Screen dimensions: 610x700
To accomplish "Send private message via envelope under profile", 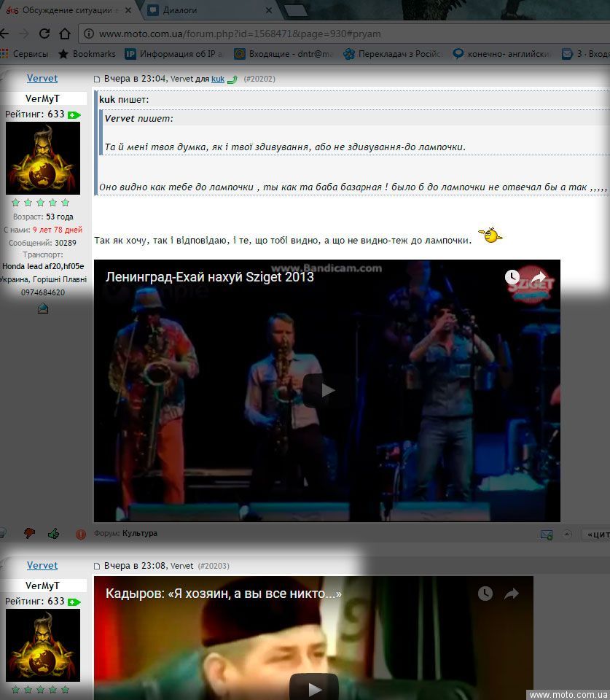I will point(43,308).
